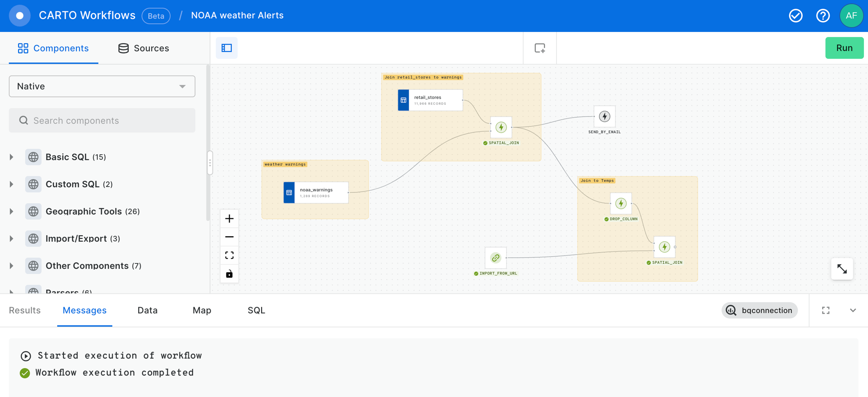Click the add note icon in toolbar
868x397 pixels.
(x=539, y=48)
